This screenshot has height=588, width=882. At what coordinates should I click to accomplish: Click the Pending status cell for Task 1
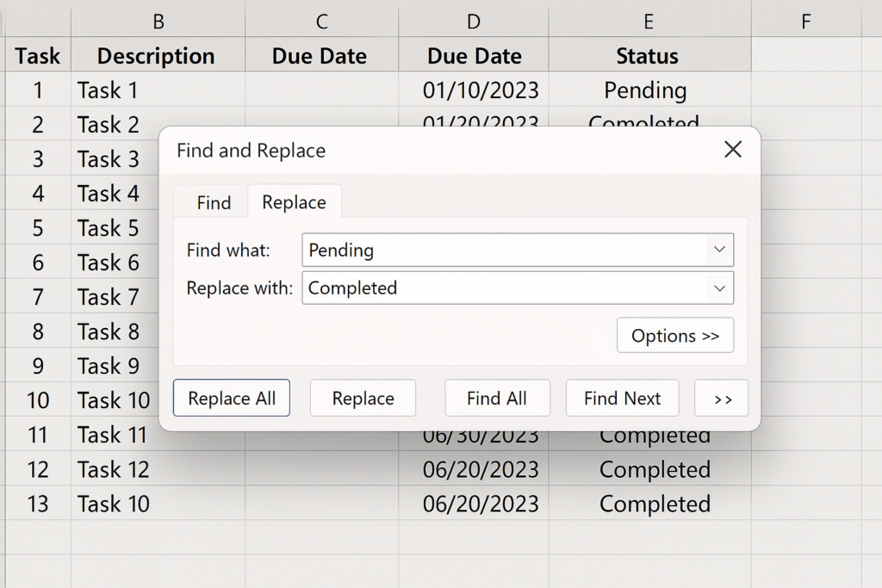point(645,90)
